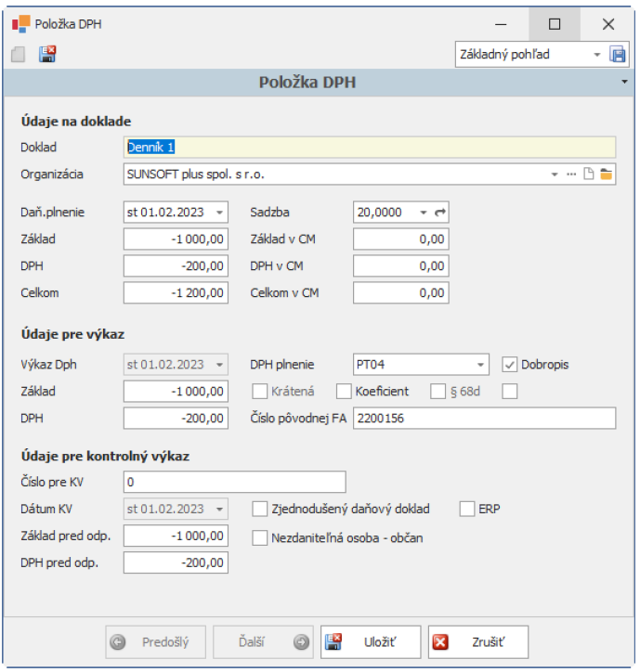Open the folder icon in Organizácia field
This screenshot has height=672, width=640.
pyautogui.click(x=607, y=174)
